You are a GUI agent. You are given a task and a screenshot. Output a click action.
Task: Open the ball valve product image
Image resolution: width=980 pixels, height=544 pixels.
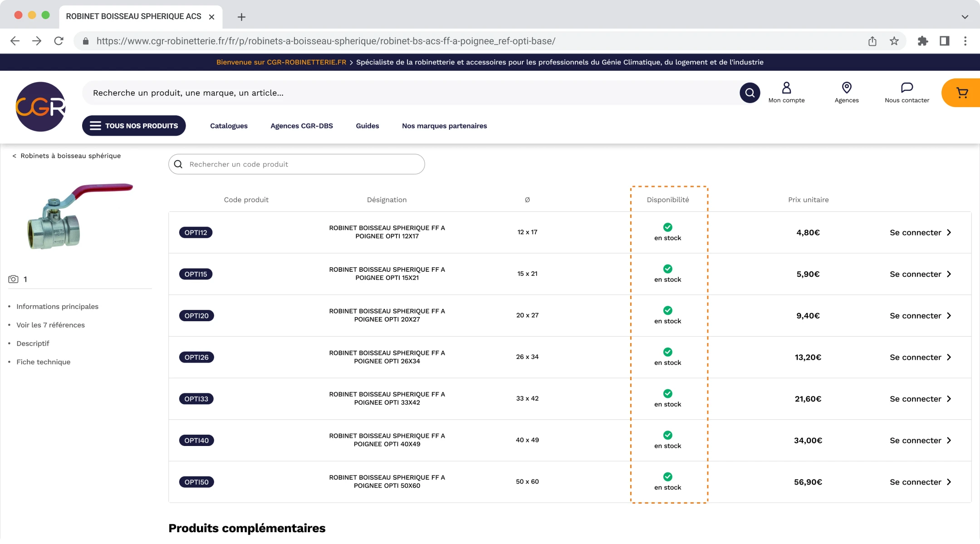pos(80,217)
